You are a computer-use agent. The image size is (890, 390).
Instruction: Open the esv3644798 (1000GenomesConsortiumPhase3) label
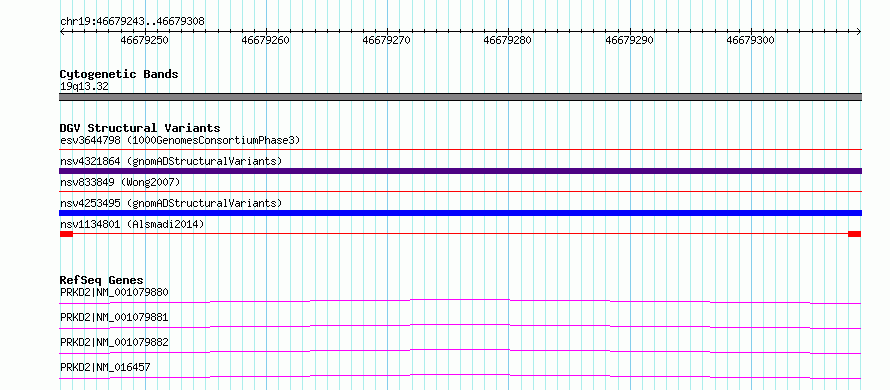(180, 140)
